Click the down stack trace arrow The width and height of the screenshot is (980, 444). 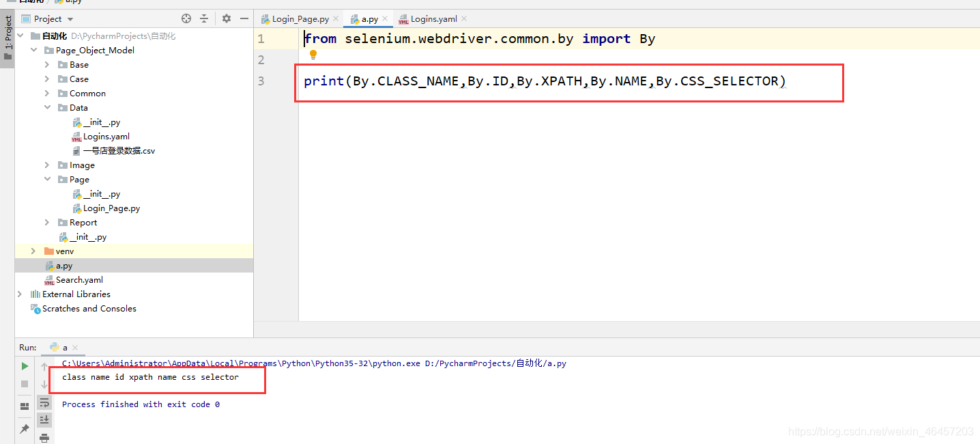pos(44,385)
